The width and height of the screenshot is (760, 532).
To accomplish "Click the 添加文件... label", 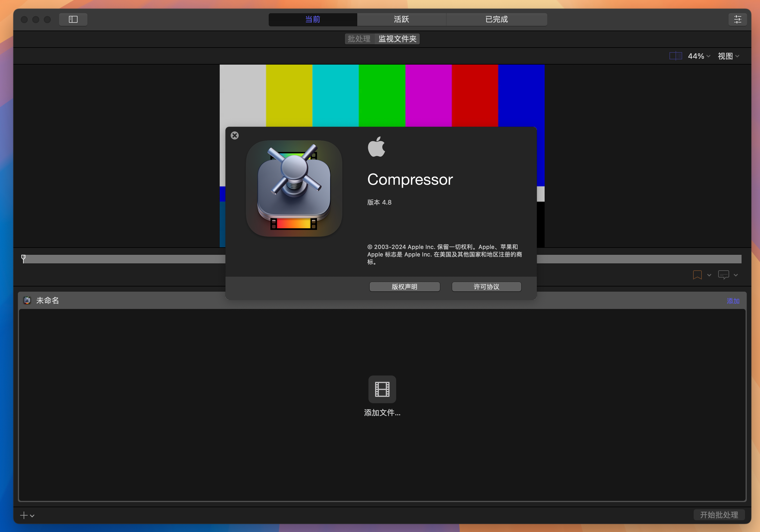I will coord(382,413).
